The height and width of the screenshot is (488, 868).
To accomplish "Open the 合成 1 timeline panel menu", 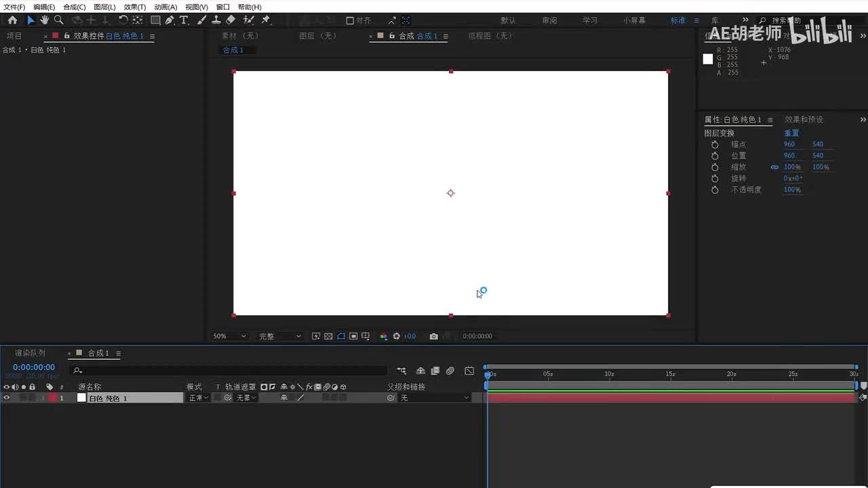I will (x=119, y=353).
